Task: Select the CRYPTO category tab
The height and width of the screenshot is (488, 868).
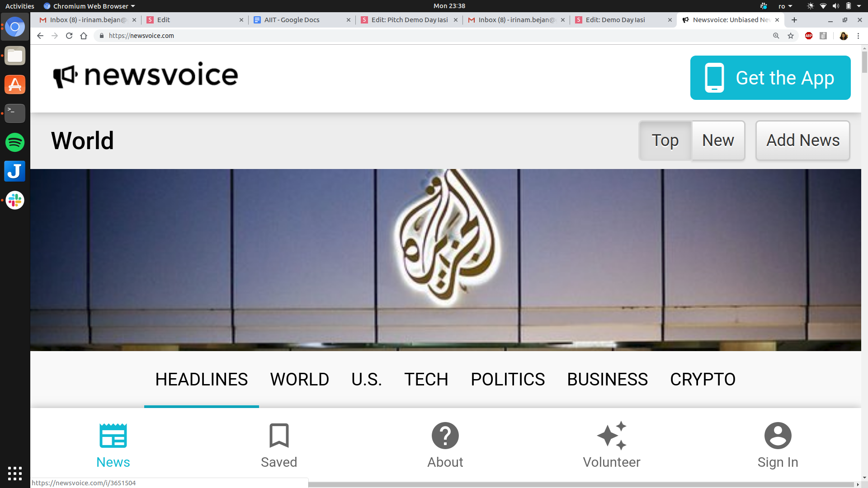Action: pos(703,379)
